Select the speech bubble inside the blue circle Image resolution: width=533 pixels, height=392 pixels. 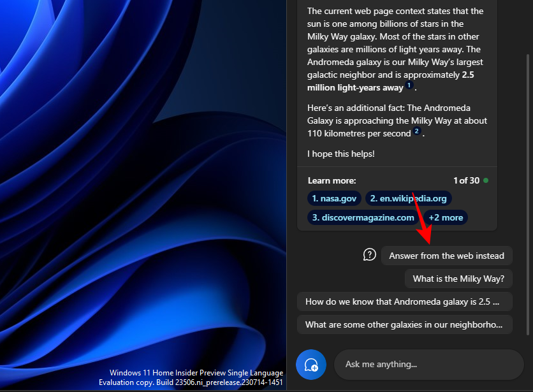click(x=310, y=364)
